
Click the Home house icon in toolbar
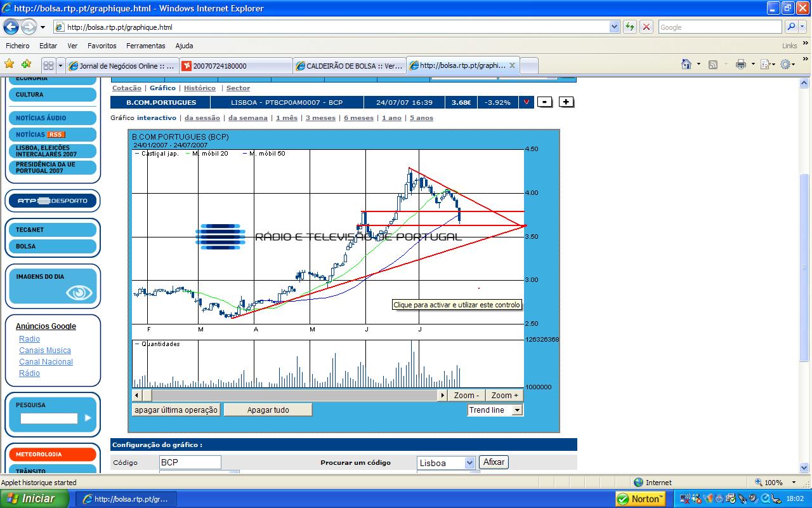(686, 64)
